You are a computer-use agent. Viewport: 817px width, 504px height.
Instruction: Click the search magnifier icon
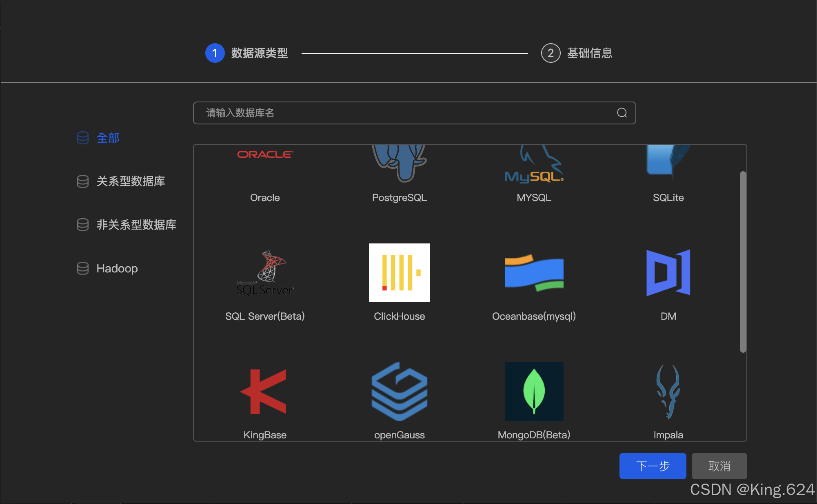[622, 113]
